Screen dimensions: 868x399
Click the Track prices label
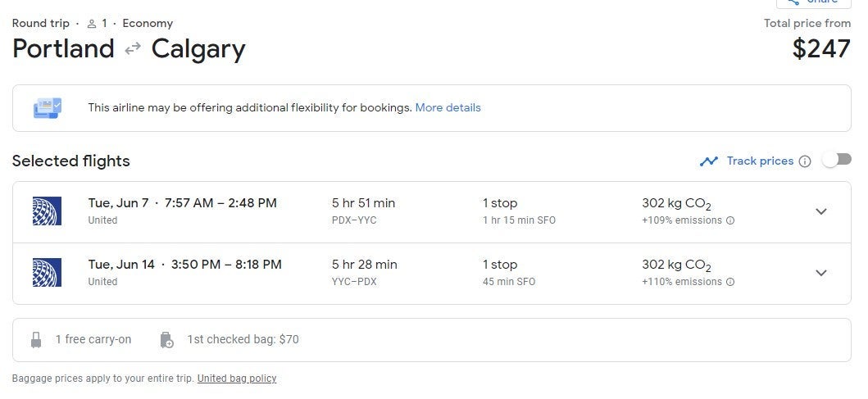(x=760, y=161)
